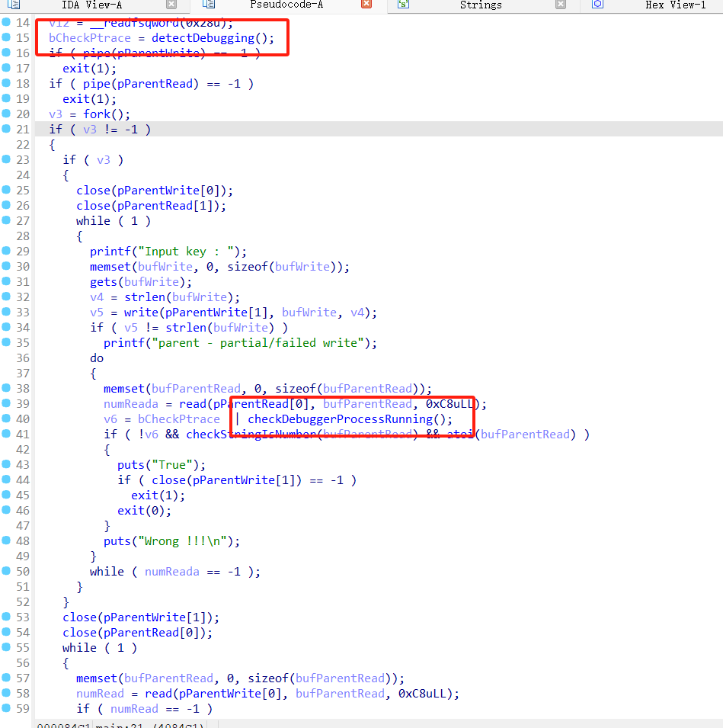Image resolution: width=723 pixels, height=728 pixels.
Task: Click the exit(0) call on line 46
Action: [144, 511]
